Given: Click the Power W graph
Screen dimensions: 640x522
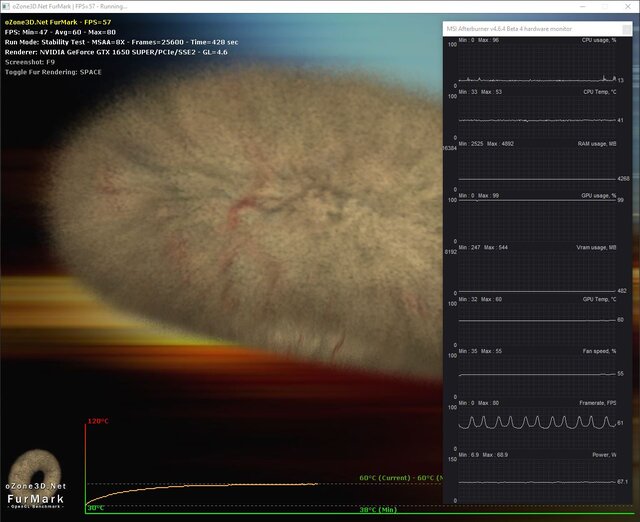Looking at the screenshot, I should (535, 482).
